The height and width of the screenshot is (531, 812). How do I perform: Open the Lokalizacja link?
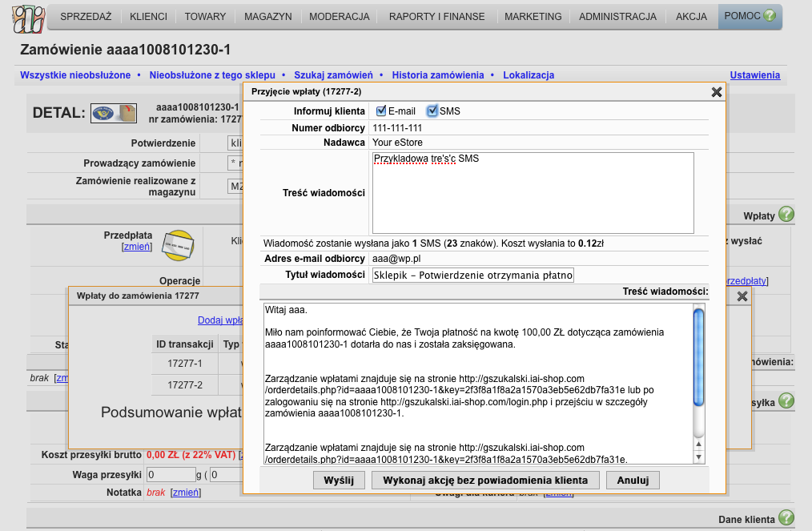529,75
